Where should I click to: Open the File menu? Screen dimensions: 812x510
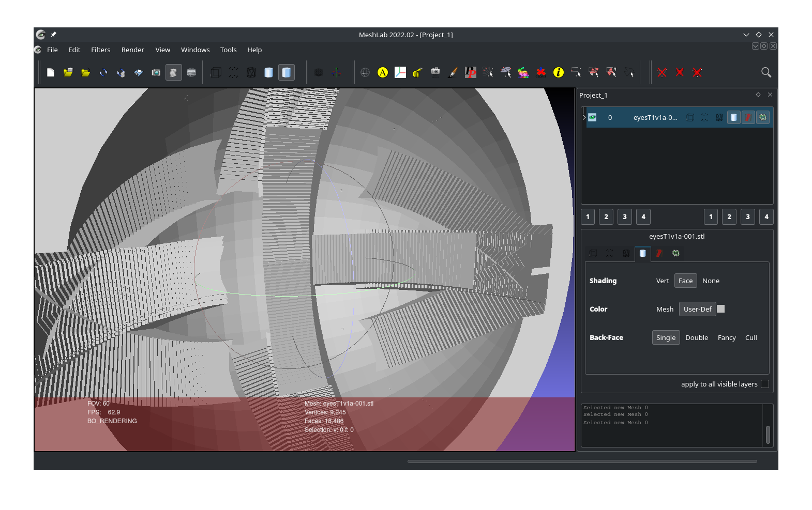point(52,50)
